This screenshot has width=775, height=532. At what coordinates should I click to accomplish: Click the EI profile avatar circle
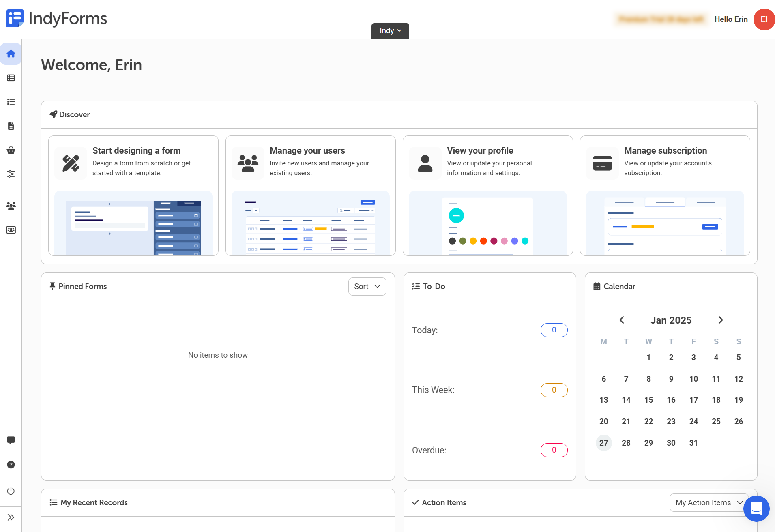764,19
